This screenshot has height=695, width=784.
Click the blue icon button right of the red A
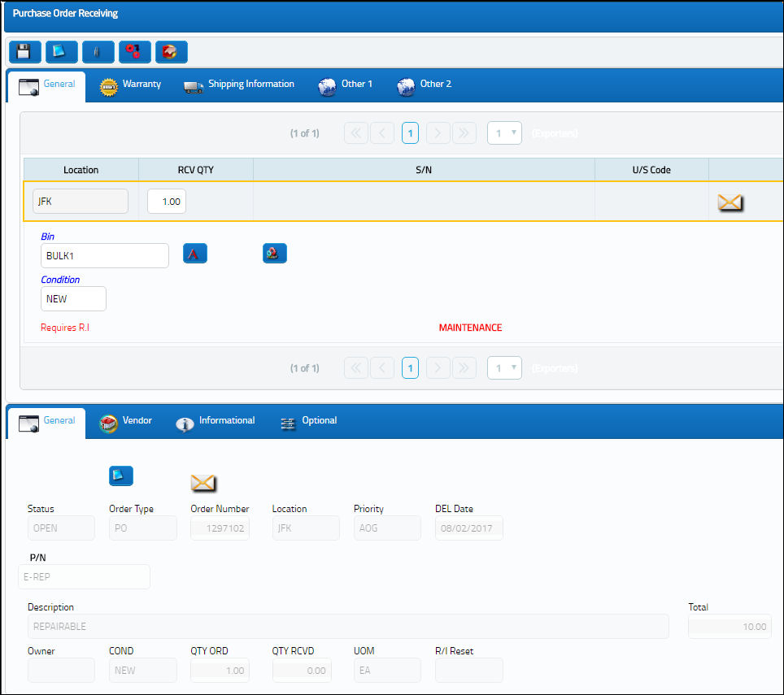pyautogui.click(x=275, y=254)
